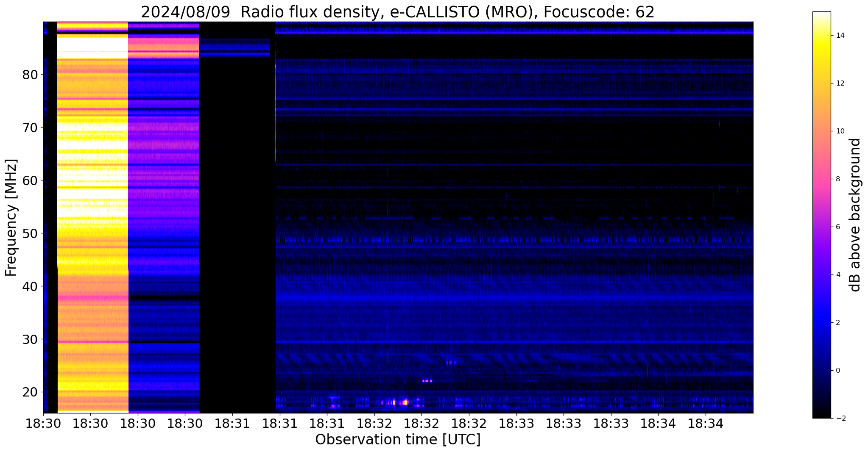868x452 pixels.
Task: Click the 'Frequency [MHz]' y-axis label
Action: coord(11,218)
